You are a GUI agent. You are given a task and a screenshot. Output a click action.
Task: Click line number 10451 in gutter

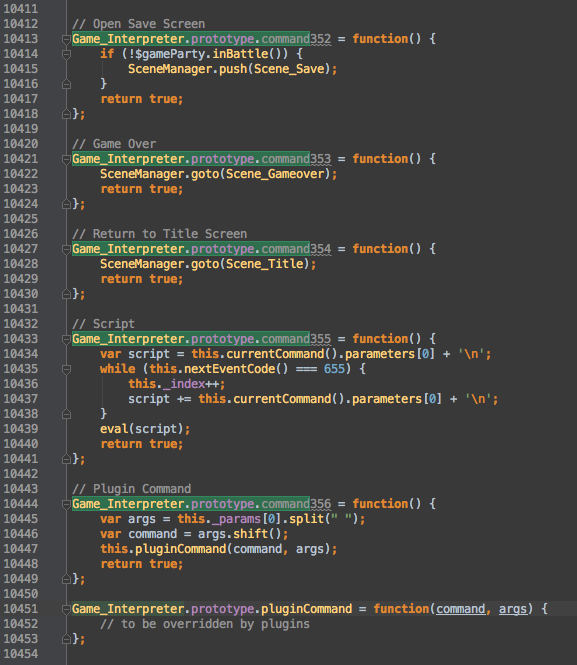pyautogui.click(x=21, y=609)
